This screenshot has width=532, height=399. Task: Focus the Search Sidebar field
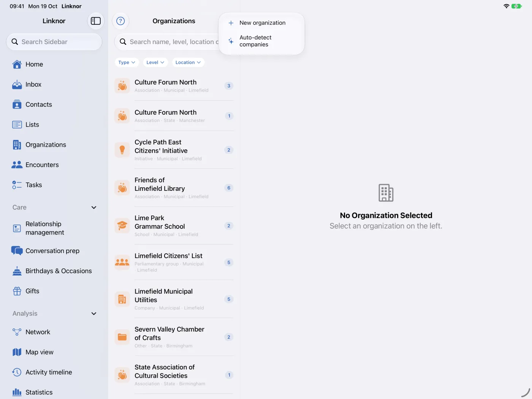[x=54, y=42]
